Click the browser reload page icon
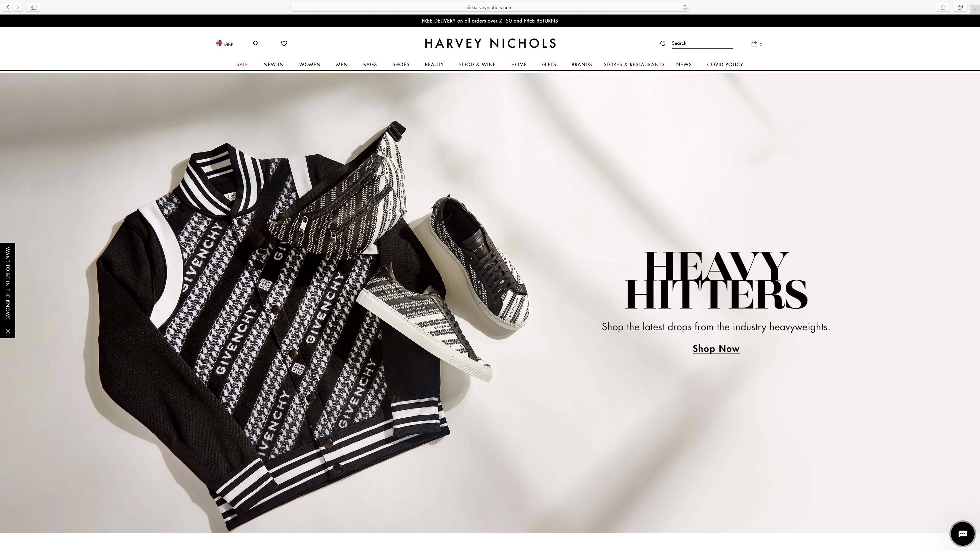The image size is (980, 551). pos(684,7)
